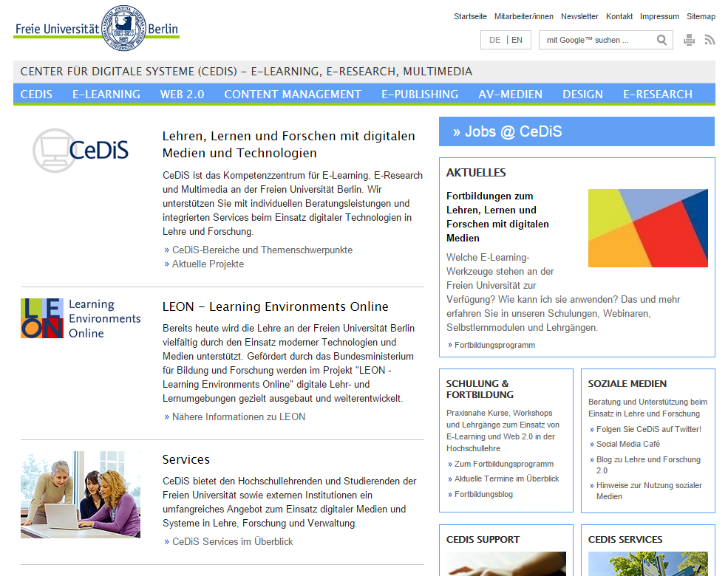Select the DE language option
728x576 pixels.
click(x=495, y=40)
